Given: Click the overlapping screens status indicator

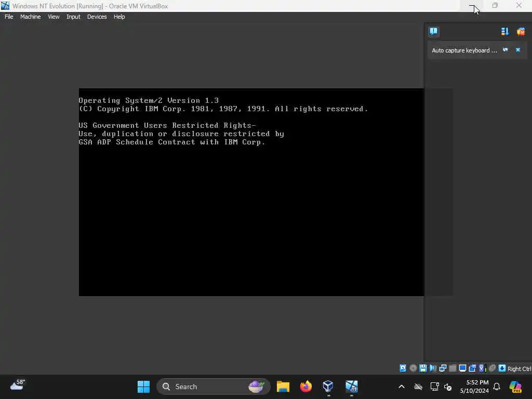Looking at the screenshot, I should pyautogui.click(x=472, y=368).
